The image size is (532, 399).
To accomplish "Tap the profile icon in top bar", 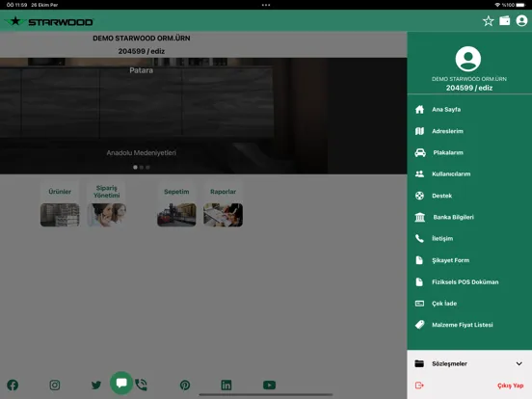I will tap(521, 21).
